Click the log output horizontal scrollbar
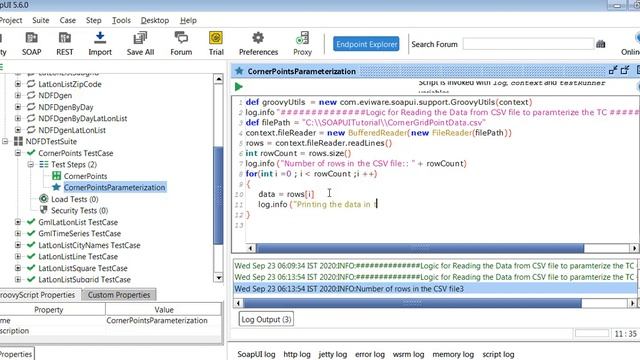 click(x=412, y=303)
